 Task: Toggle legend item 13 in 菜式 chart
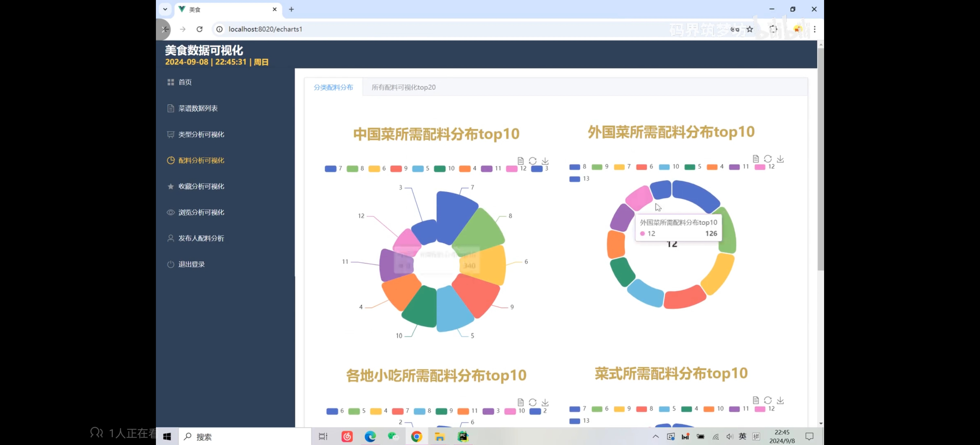[x=579, y=421]
